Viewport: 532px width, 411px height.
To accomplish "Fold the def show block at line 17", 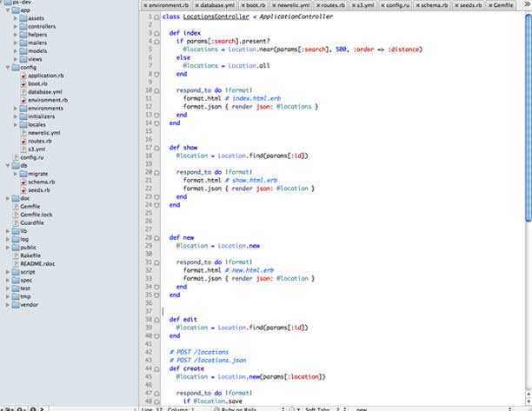I will 157,148.
